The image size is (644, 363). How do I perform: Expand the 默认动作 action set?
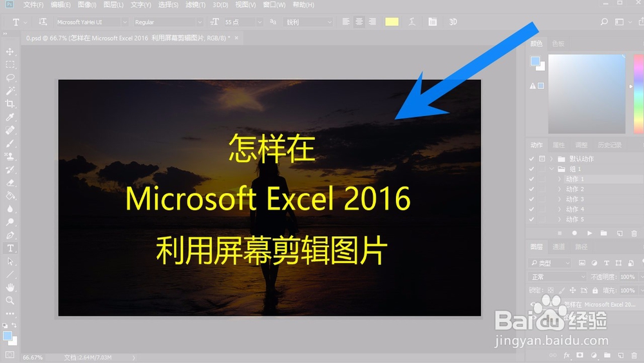pos(552,159)
